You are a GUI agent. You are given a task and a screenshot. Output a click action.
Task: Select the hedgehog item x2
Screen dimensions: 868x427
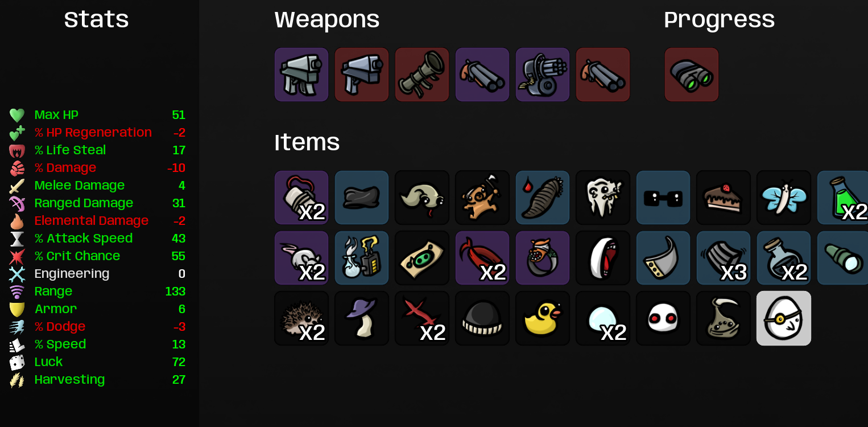point(301,318)
